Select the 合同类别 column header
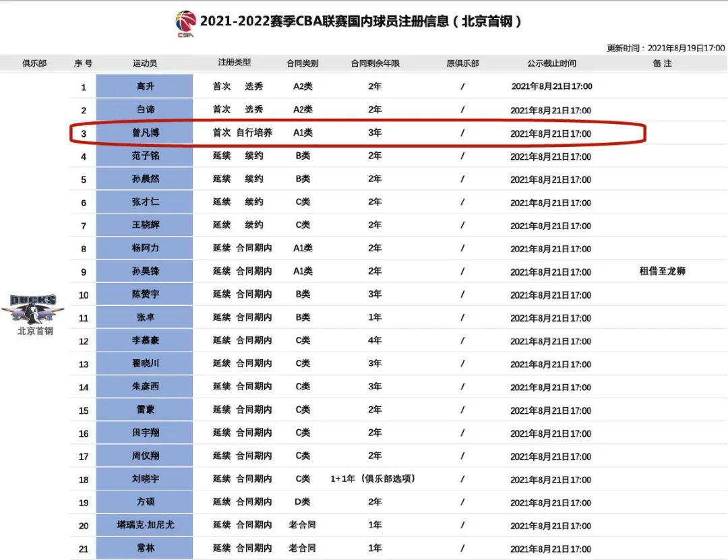The width and height of the screenshot is (728, 560). (301, 63)
